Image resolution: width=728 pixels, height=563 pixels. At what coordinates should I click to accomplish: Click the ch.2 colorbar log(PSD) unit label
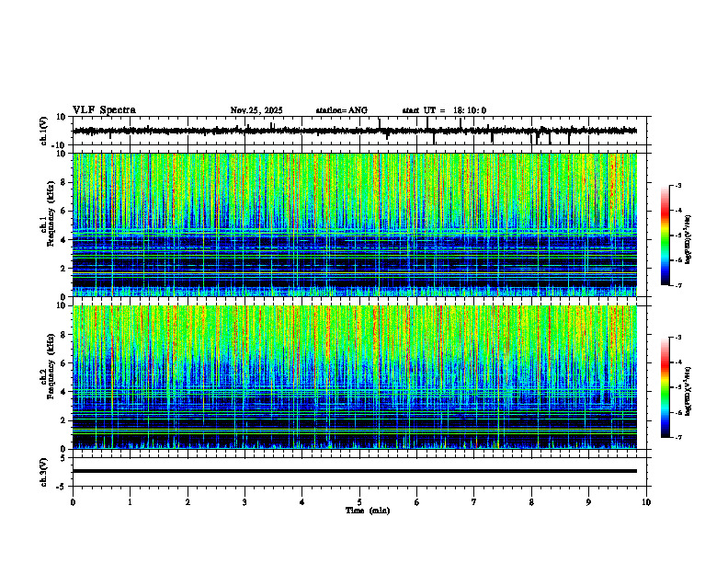(688, 391)
